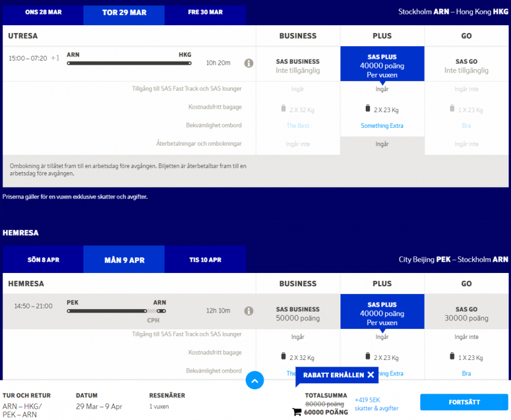Open outbound Something Extra comfort link
The height and width of the screenshot is (420, 511).
(x=382, y=126)
